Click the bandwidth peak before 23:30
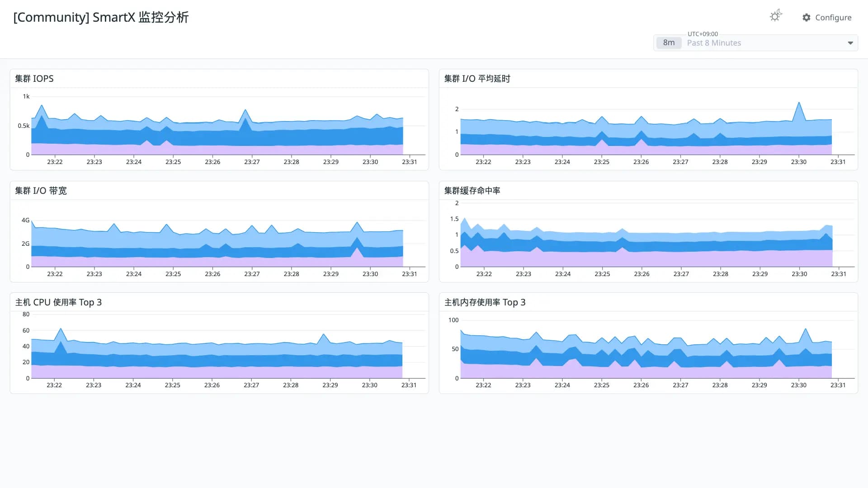 pyautogui.click(x=357, y=223)
